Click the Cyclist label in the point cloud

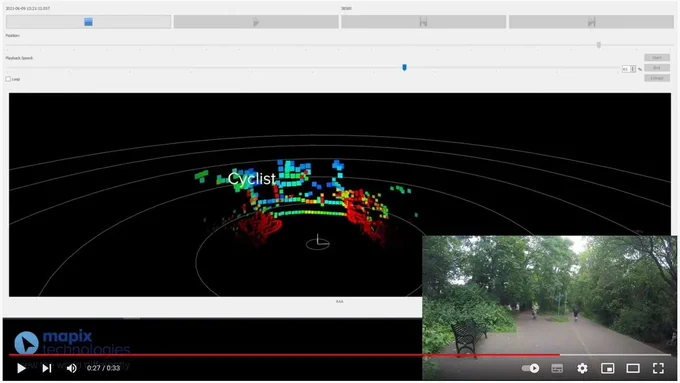tap(252, 179)
